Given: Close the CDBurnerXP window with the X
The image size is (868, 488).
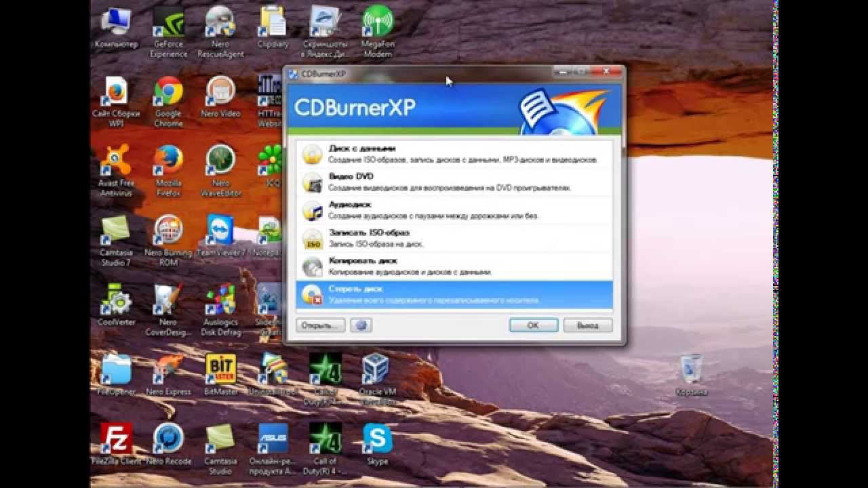Looking at the screenshot, I should 608,70.
